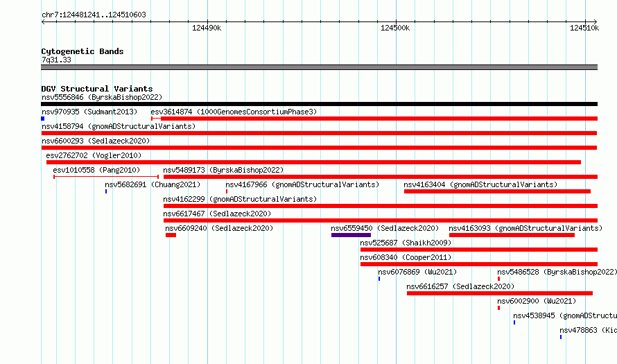Open nsv6559450 (Sedlazeck2020) label
The height and width of the screenshot is (364, 617).
385,228
